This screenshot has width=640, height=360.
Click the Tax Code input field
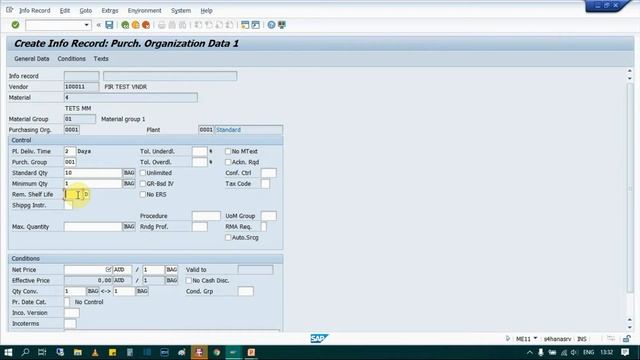(x=265, y=184)
